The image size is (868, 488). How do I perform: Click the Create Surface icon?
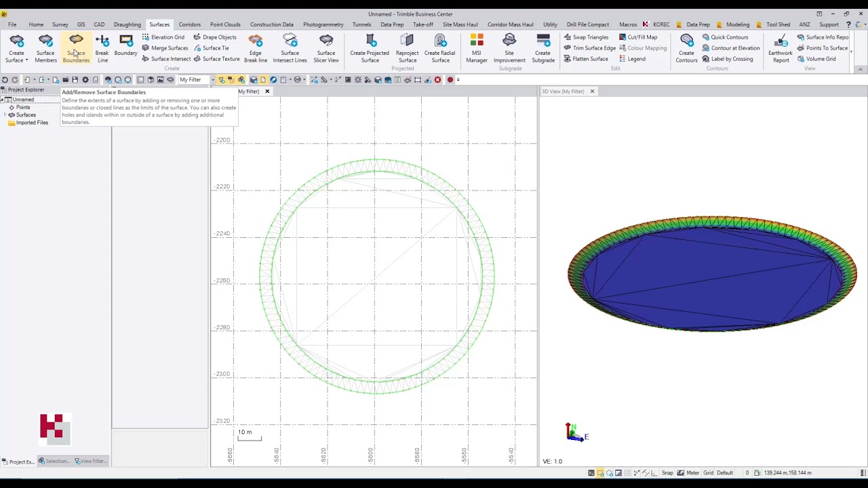tap(16, 42)
